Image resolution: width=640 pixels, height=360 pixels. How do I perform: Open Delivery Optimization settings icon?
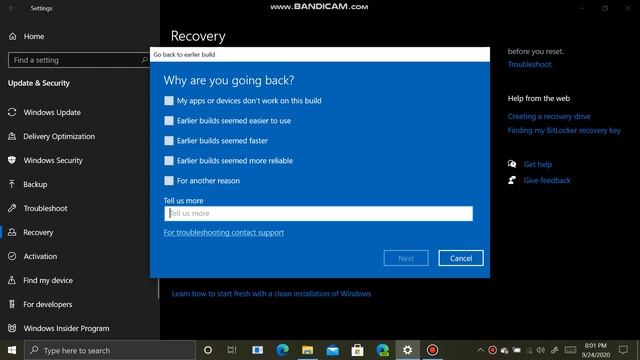tap(12, 136)
